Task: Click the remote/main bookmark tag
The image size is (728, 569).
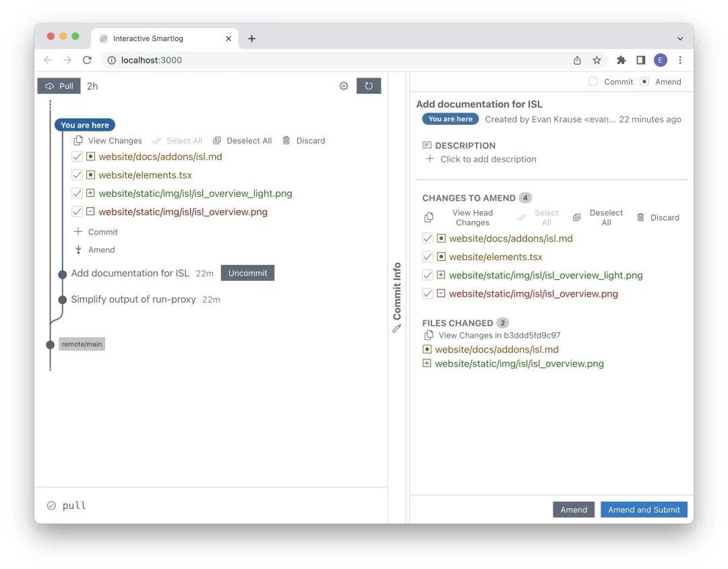Action: pos(82,345)
